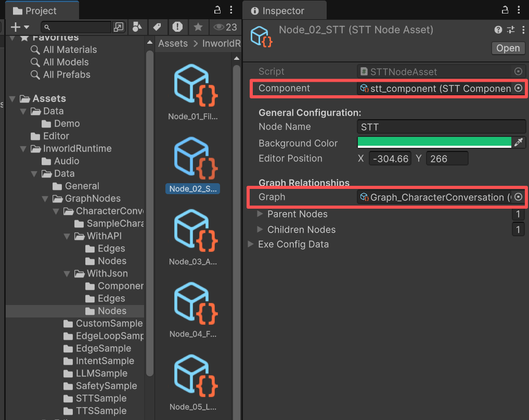Pick color with the eyedropper icon
This screenshot has width=529, height=420.
(x=519, y=143)
